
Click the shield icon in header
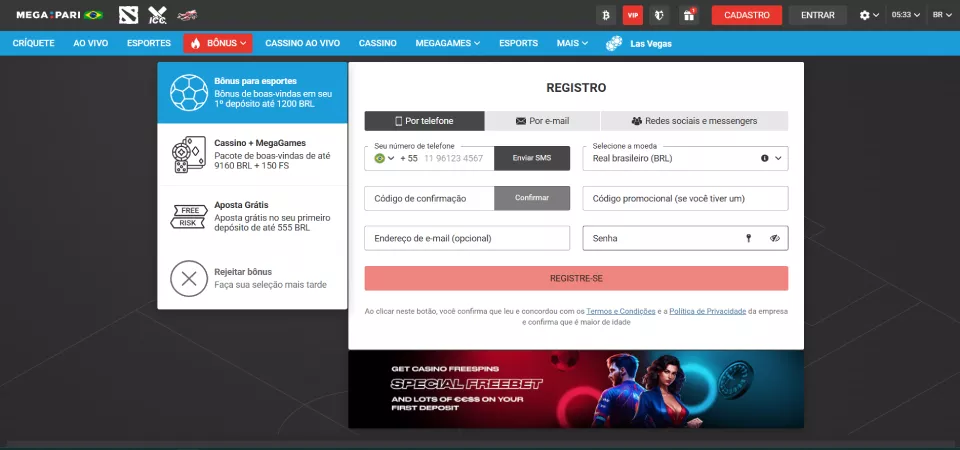pos(660,15)
